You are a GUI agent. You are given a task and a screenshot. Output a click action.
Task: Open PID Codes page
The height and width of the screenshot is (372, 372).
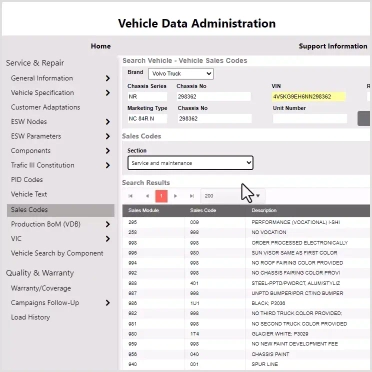coord(27,180)
